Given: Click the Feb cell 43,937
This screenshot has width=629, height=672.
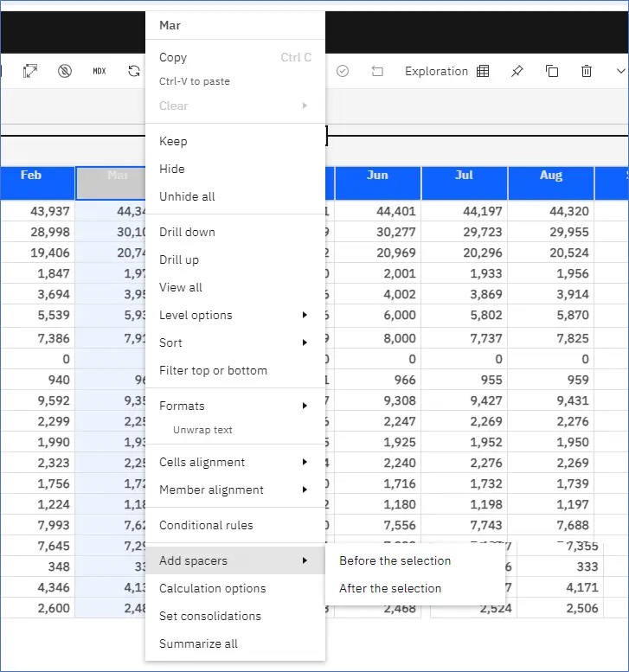Looking at the screenshot, I should [37, 211].
